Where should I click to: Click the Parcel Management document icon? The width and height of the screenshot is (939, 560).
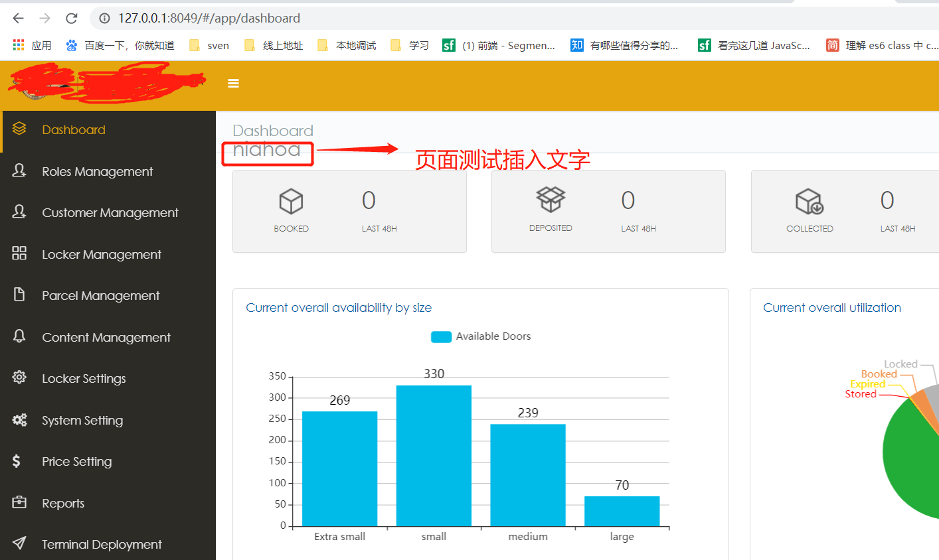pyautogui.click(x=19, y=295)
